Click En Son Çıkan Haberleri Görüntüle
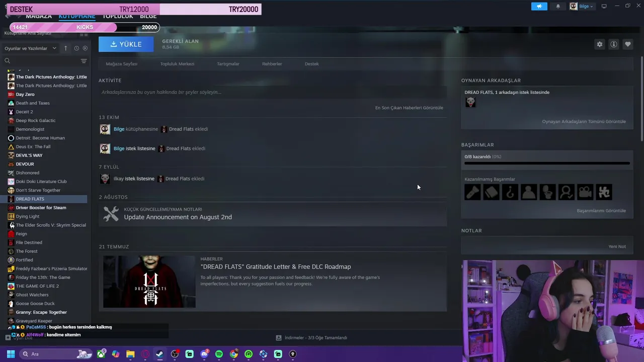Viewport: 644px width, 362px height. point(409,108)
